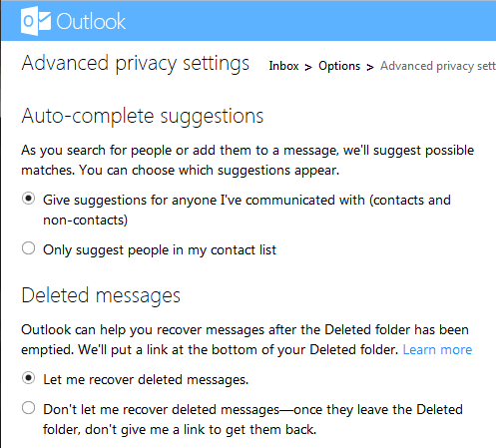The height and width of the screenshot is (448, 496).
Task: Select the contacts and non-contacts suggestions radio circle
Action: point(29,199)
